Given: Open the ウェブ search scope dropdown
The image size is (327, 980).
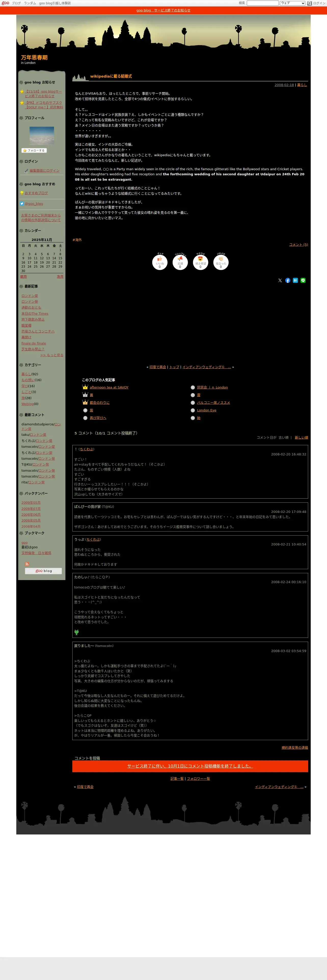Looking at the screenshot, I should tap(292, 3).
